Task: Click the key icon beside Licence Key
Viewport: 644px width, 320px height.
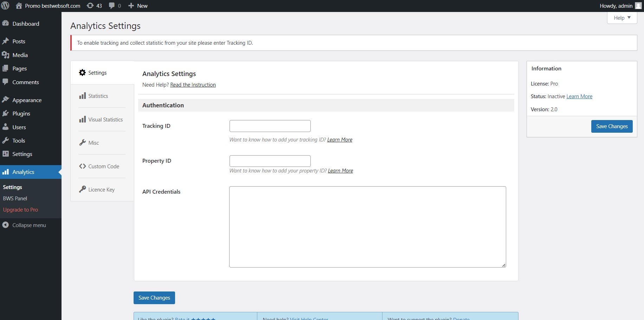Action: coord(82,189)
